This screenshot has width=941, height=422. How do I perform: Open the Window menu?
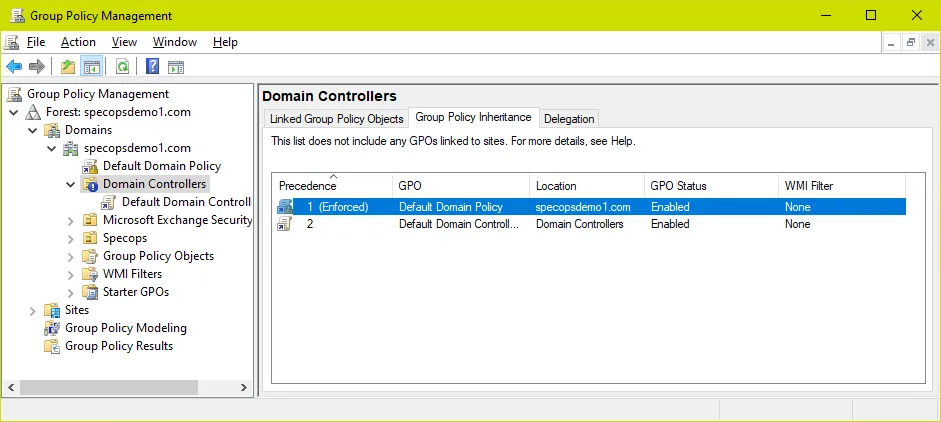tap(175, 42)
